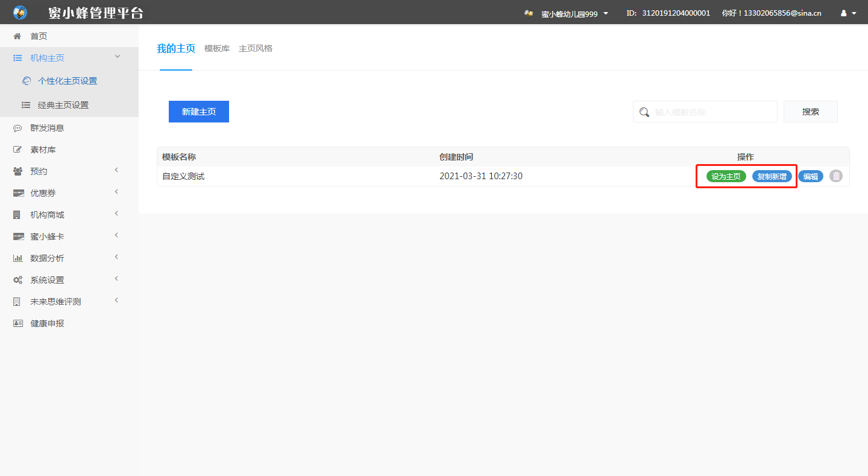Click the people icon beside 预约
Viewport: 868px width, 476px height.
(x=17, y=171)
